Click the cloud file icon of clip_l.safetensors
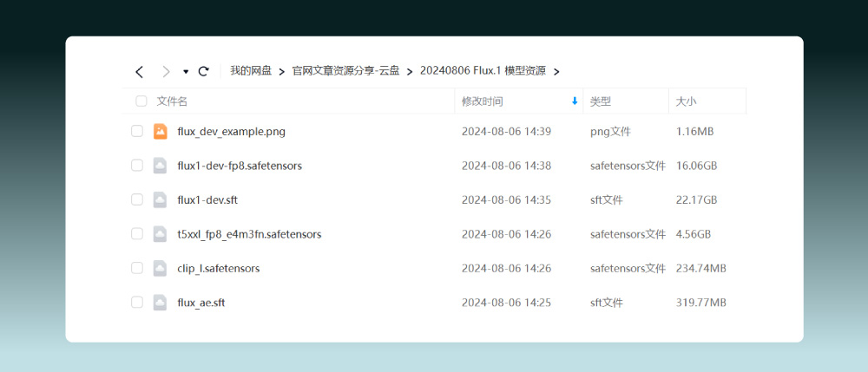 [x=161, y=268]
